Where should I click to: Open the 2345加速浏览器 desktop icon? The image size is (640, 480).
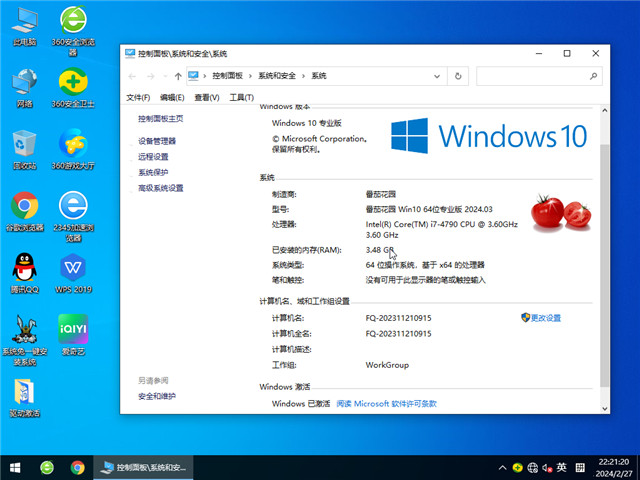pos(73,216)
